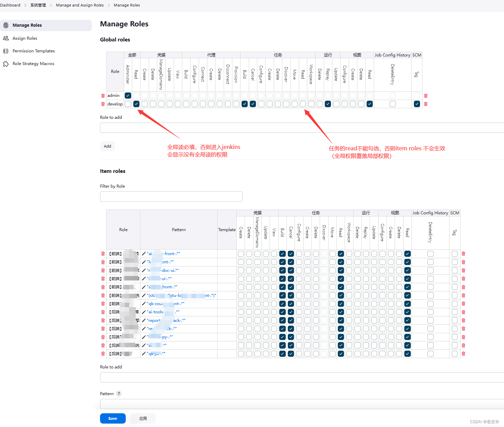
Task: Edit pattern pencil icon for report row
Action: pos(144,321)
